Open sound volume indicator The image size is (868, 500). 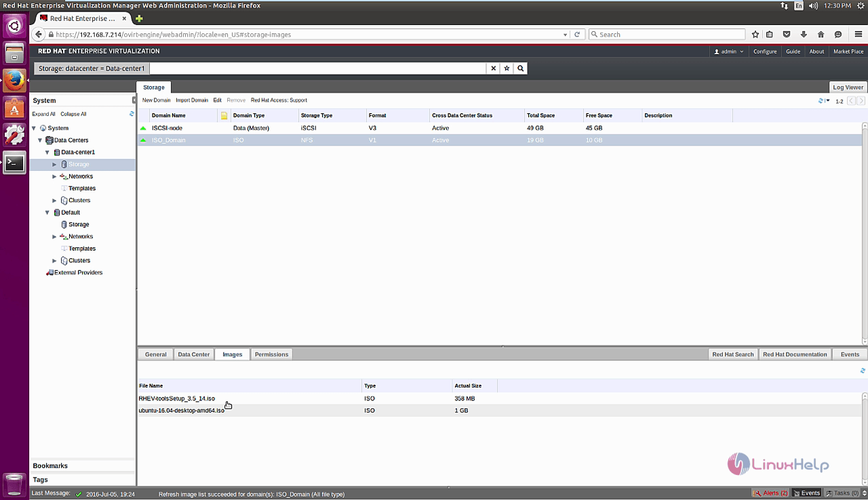[x=814, y=5]
